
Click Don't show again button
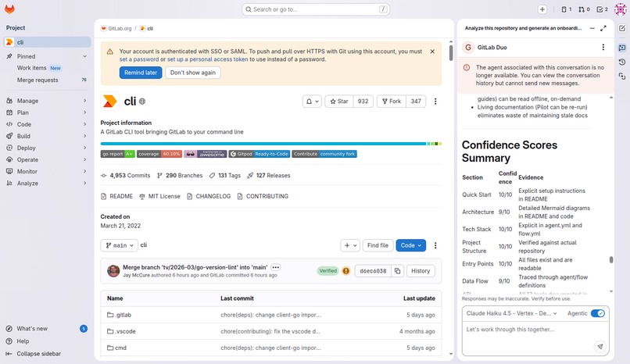(x=193, y=73)
